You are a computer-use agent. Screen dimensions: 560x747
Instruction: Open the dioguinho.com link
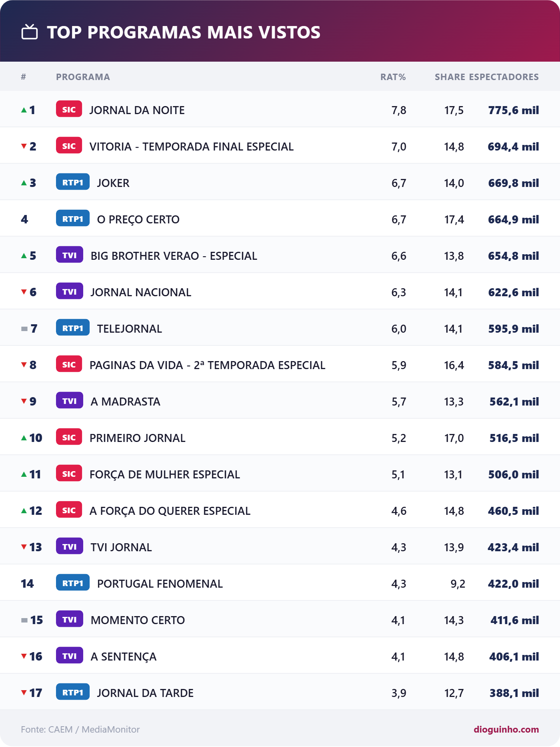[506, 729]
